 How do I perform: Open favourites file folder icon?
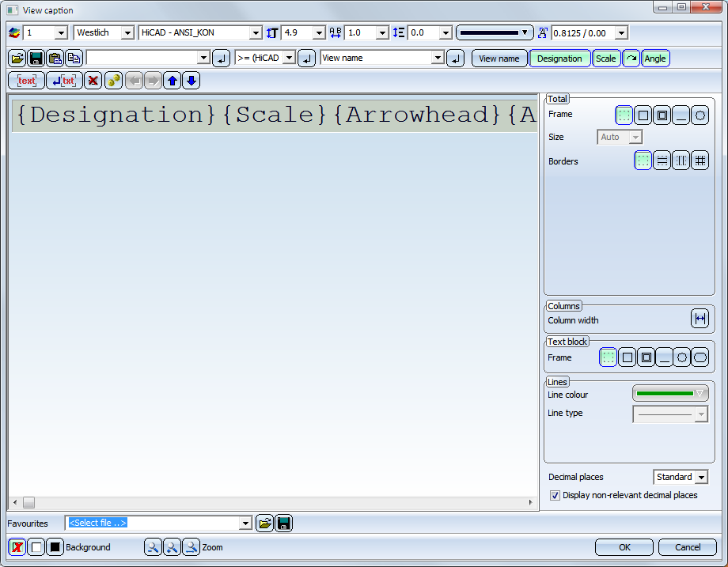point(264,524)
